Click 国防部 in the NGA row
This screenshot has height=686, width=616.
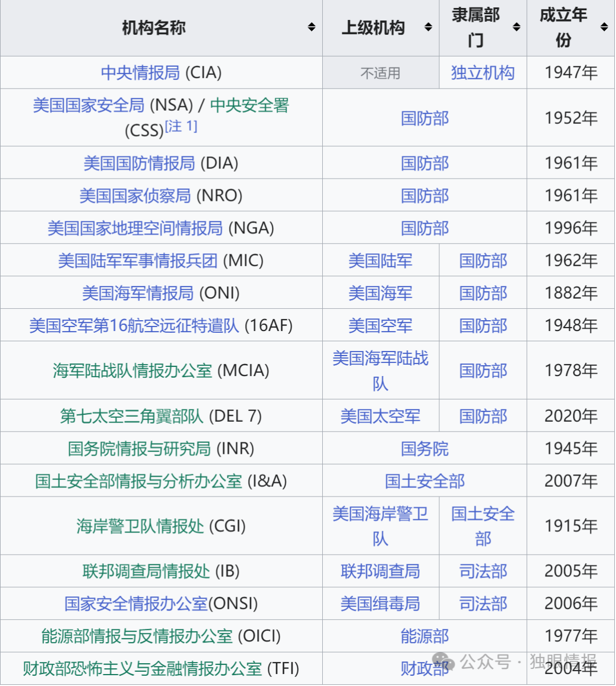point(425,228)
